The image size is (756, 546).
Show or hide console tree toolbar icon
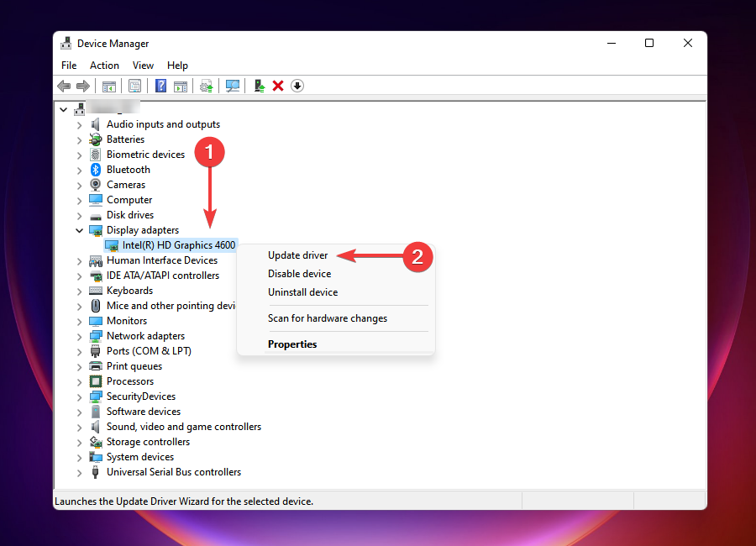pos(109,87)
